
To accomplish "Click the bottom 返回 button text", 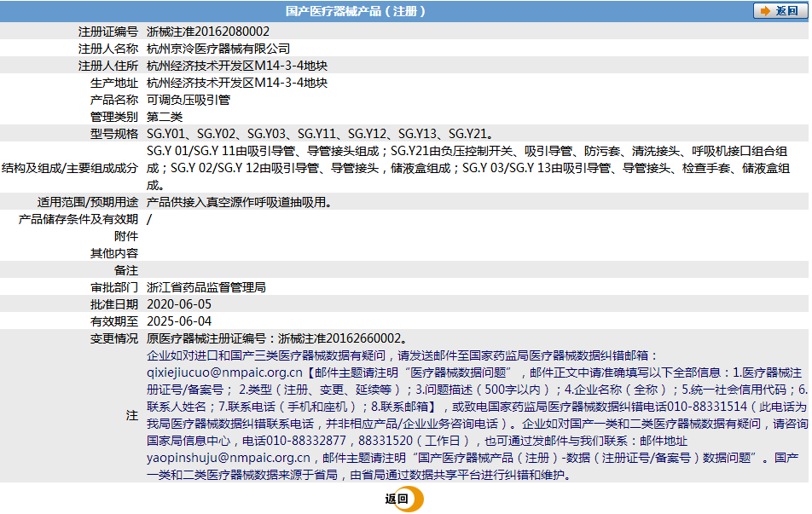I will pyautogui.click(x=396, y=500).
